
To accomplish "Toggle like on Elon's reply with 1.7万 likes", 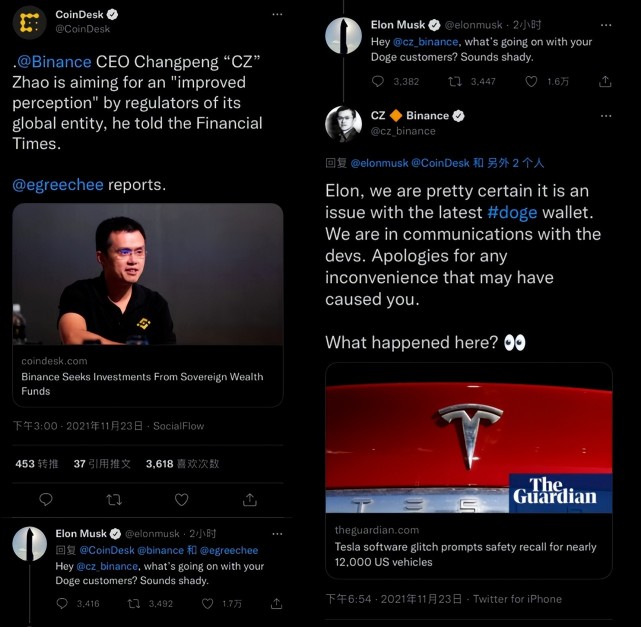I will (x=207, y=603).
